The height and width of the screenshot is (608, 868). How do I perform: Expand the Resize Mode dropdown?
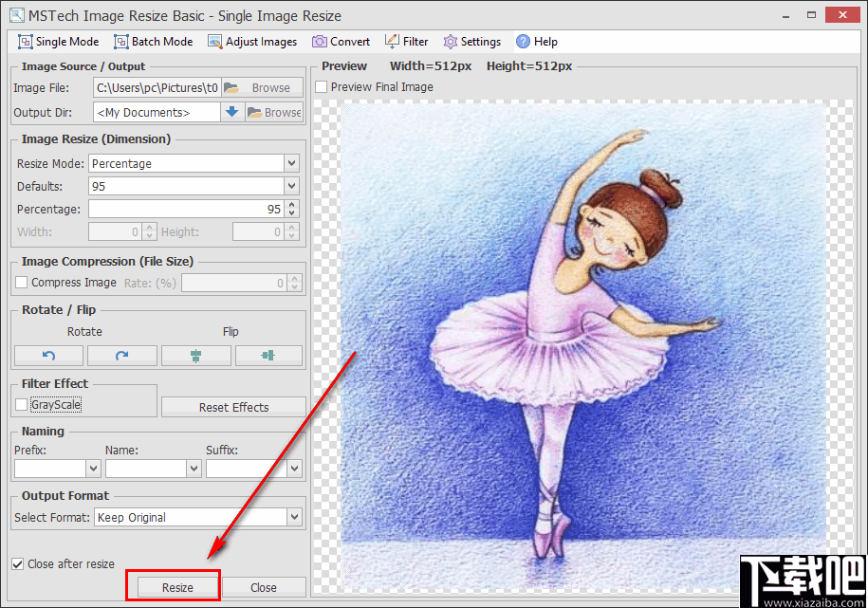(291, 163)
